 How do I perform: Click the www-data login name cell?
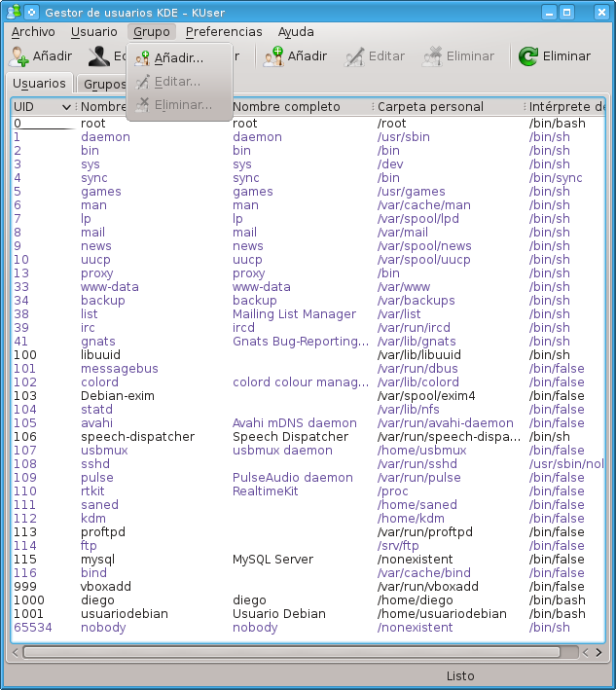(110, 287)
